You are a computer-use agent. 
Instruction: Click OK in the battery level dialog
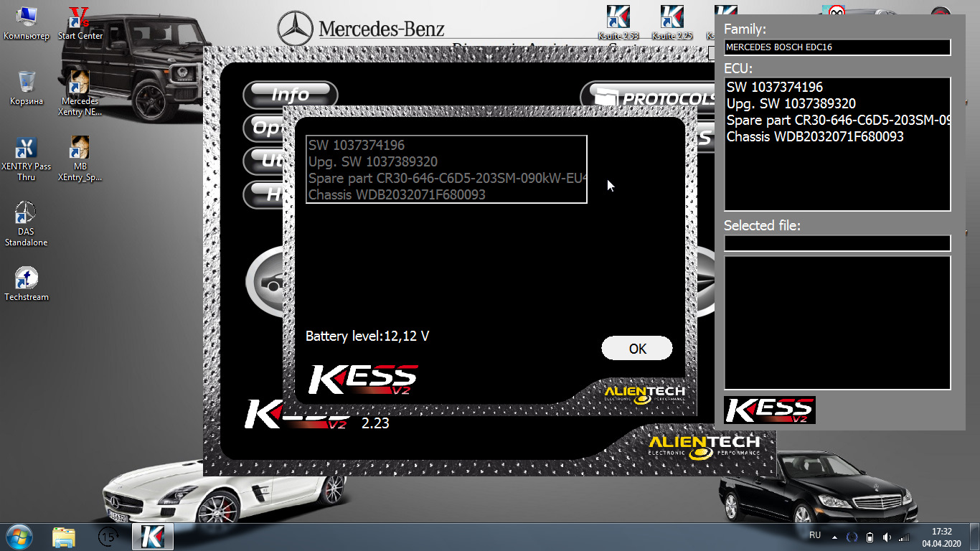click(x=637, y=349)
